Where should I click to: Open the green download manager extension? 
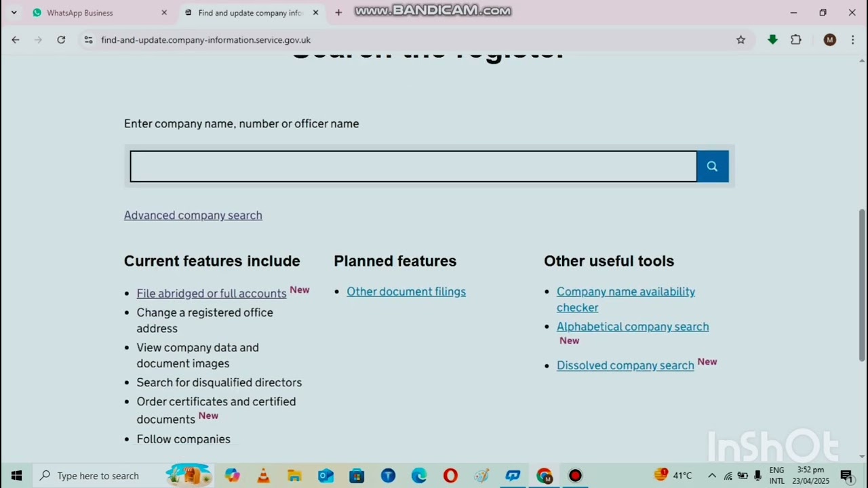point(772,40)
